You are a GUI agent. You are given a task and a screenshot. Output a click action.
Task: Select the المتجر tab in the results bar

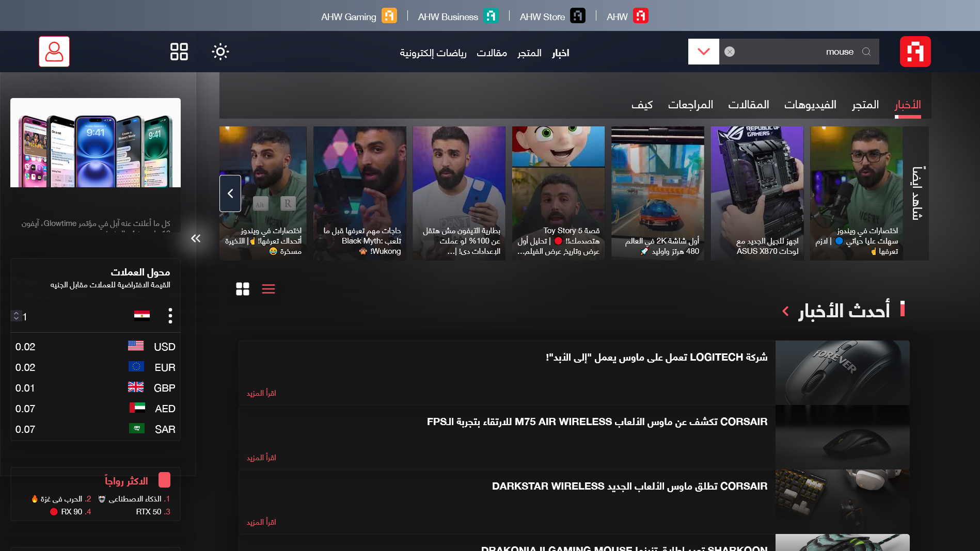click(865, 105)
